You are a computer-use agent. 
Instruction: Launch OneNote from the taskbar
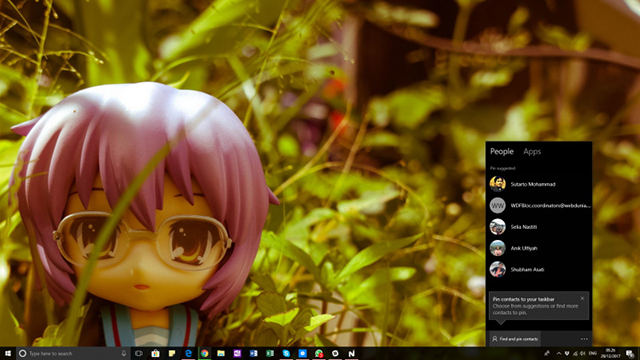click(237, 353)
